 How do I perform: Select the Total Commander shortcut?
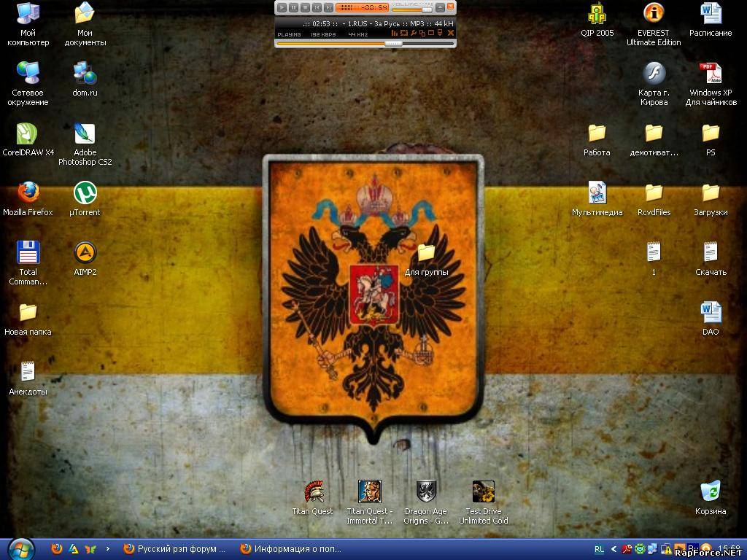point(28,263)
